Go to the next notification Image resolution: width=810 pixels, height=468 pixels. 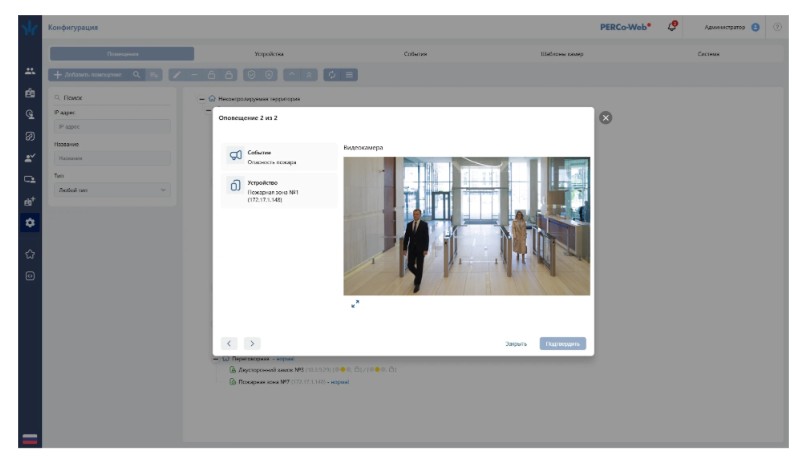tap(251, 343)
